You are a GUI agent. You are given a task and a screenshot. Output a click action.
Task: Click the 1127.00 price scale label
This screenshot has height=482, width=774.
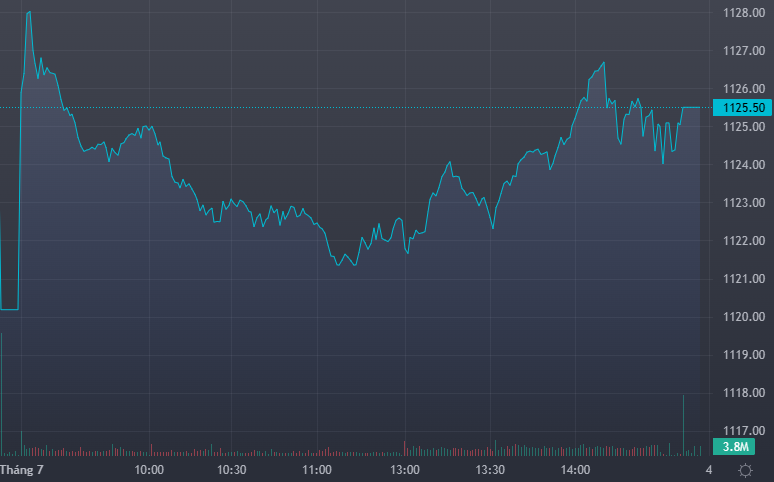coord(742,51)
